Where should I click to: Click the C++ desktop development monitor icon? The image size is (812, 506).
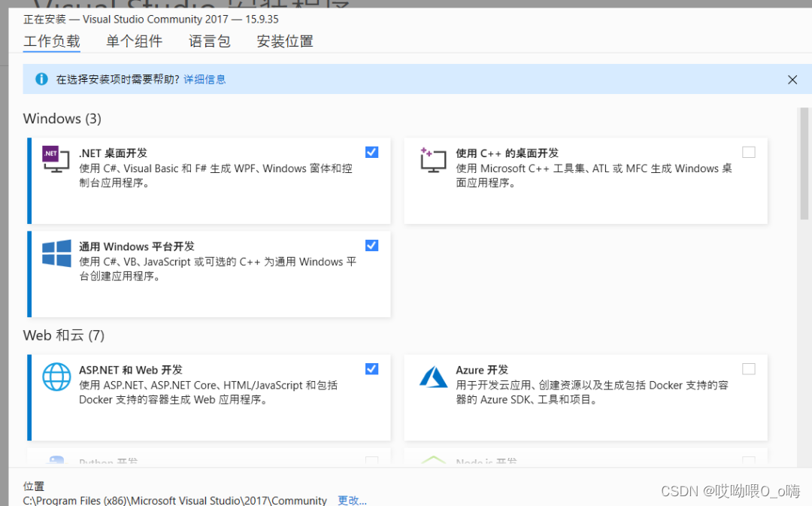pos(433,159)
